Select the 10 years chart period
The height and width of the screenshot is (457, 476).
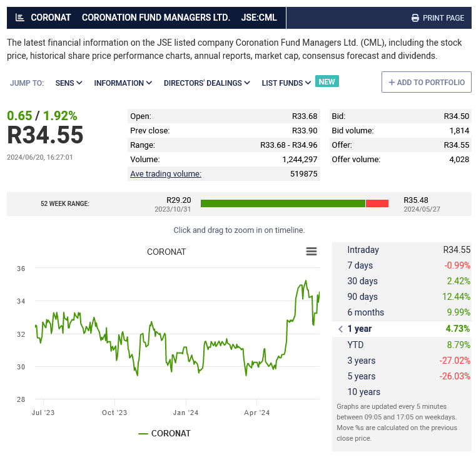tap(402, 392)
